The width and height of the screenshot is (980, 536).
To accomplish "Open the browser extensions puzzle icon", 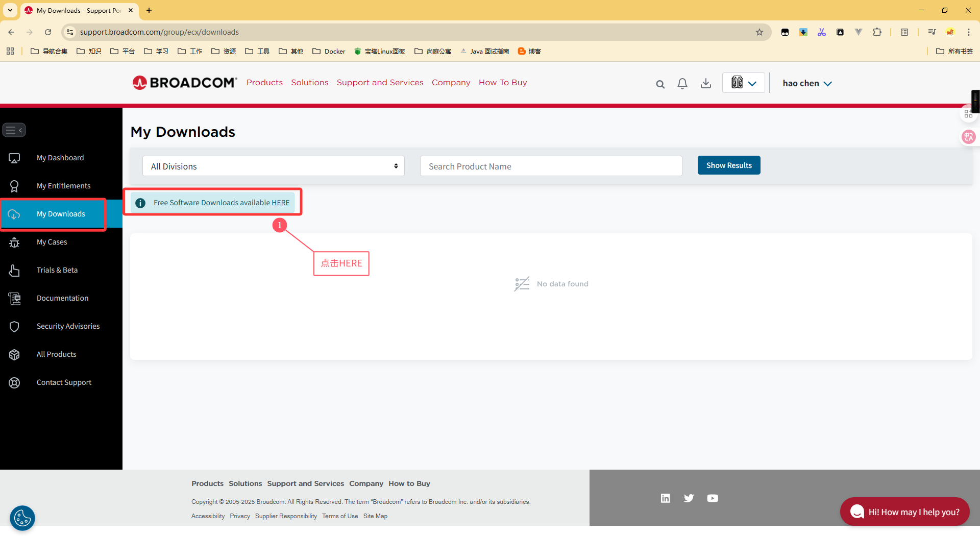I will click(x=877, y=32).
